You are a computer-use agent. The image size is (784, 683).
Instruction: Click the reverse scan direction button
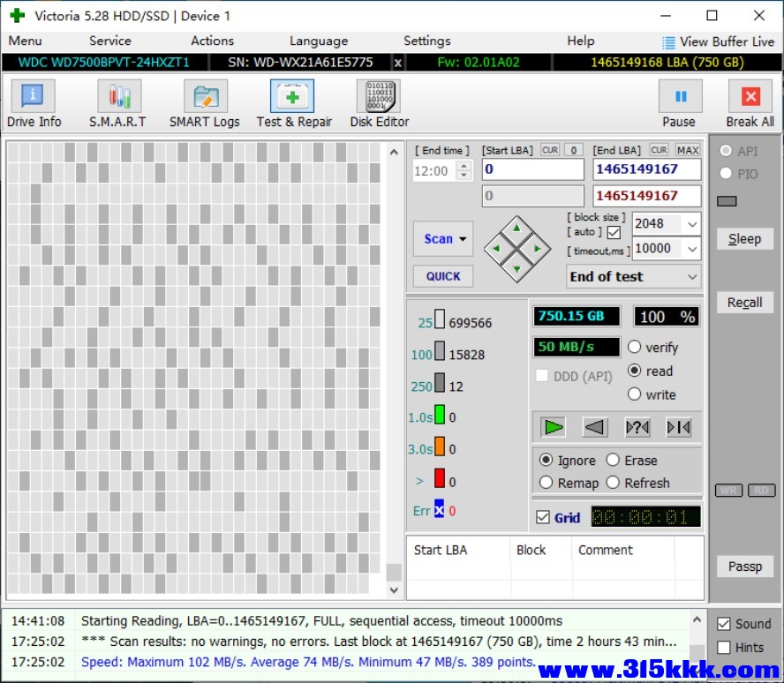tap(595, 427)
